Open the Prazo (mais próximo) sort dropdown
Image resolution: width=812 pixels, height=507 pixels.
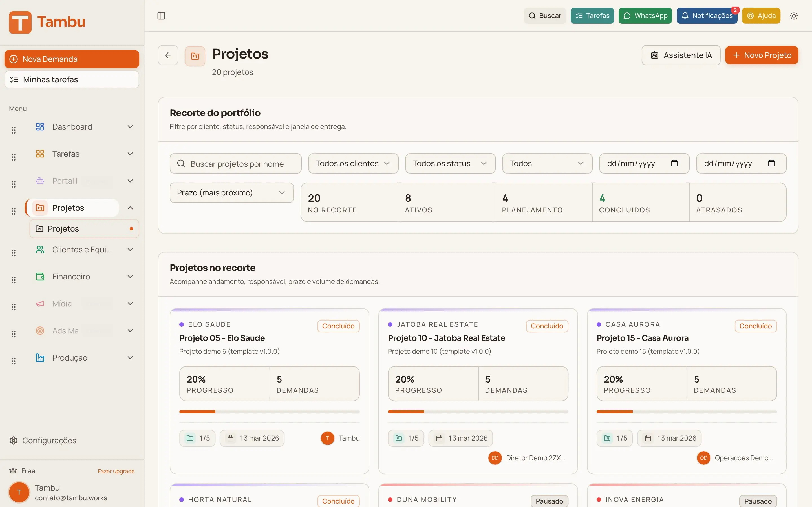(231, 192)
